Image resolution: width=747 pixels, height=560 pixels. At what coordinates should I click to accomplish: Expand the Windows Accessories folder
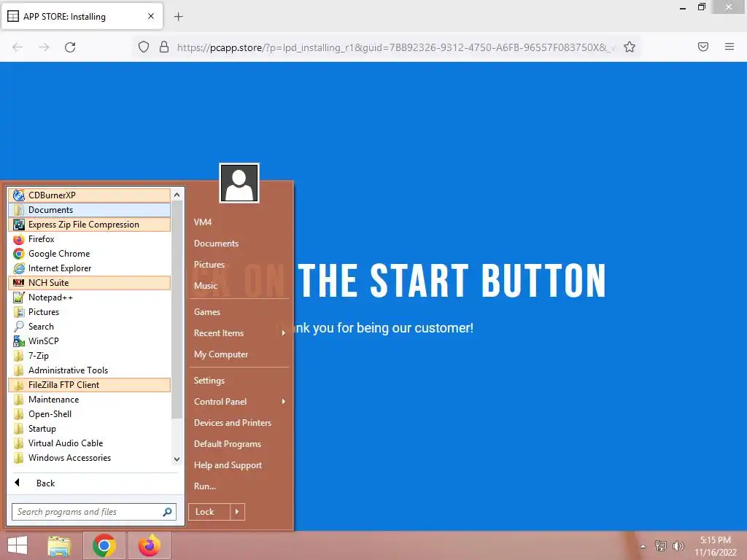89,458
